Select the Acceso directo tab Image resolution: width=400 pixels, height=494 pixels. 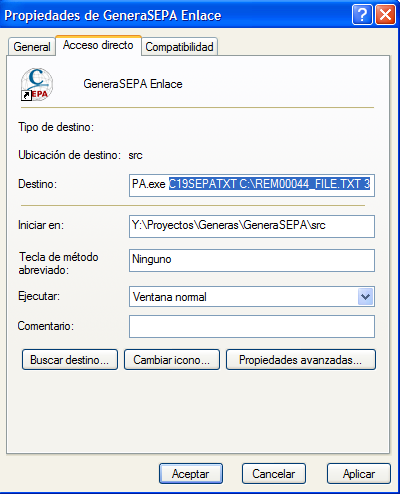click(x=98, y=45)
